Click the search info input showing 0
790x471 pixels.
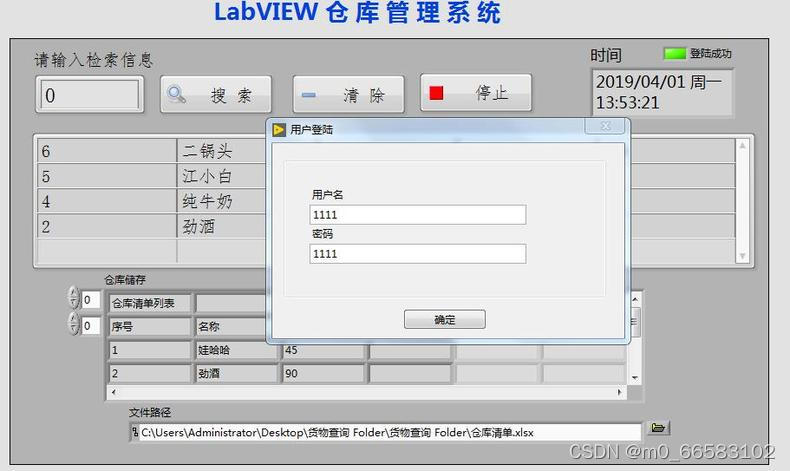pos(90,95)
